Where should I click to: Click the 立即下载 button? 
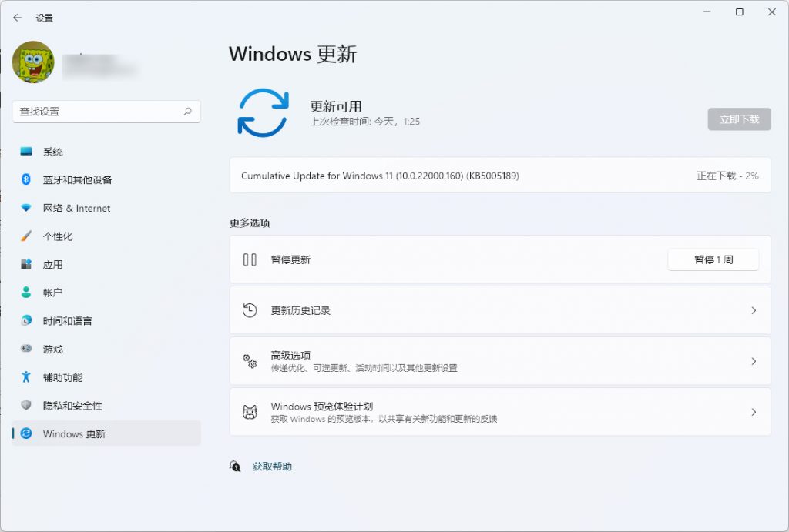[x=739, y=119]
